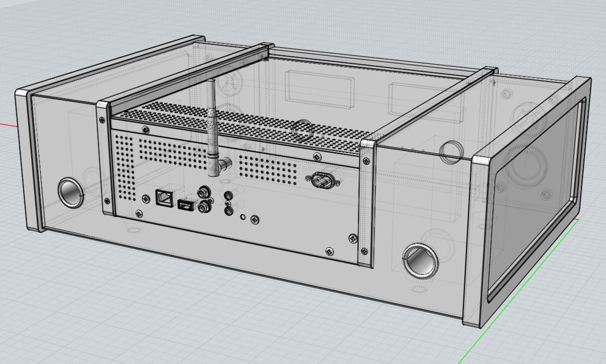Select the round port on the left side
The height and width of the screenshot is (364, 606).
(x=70, y=192)
